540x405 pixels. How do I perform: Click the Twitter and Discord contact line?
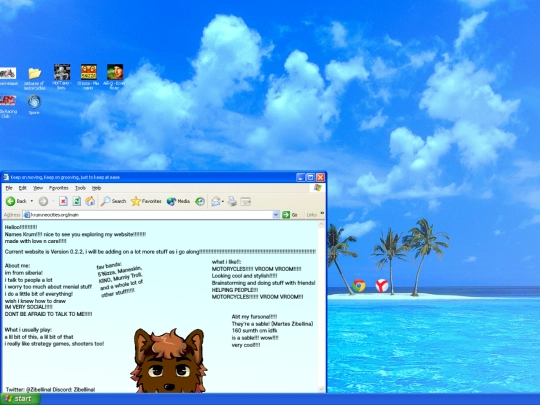[x=50, y=390]
